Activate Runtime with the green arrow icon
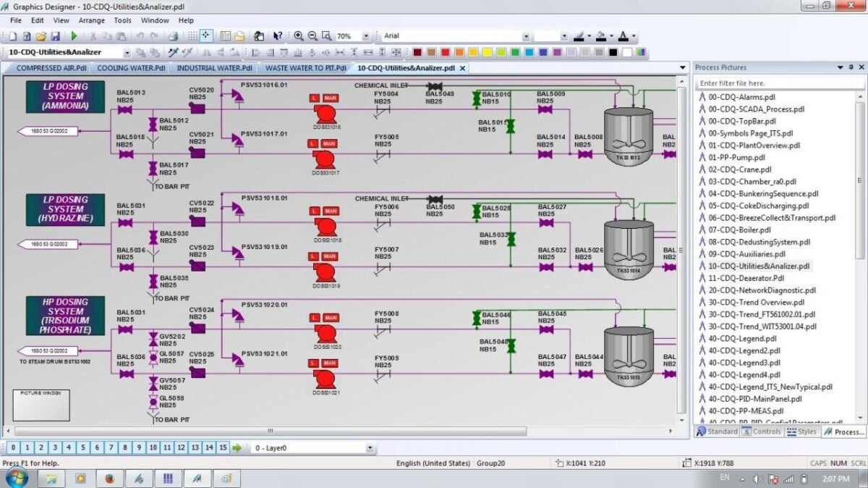The image size is (868, 488). 74,35
